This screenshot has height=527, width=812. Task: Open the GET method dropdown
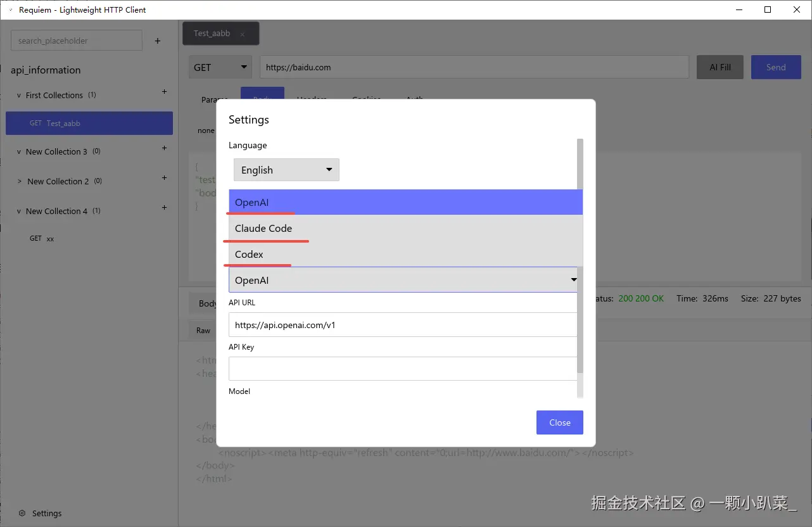tap(220, 67)
